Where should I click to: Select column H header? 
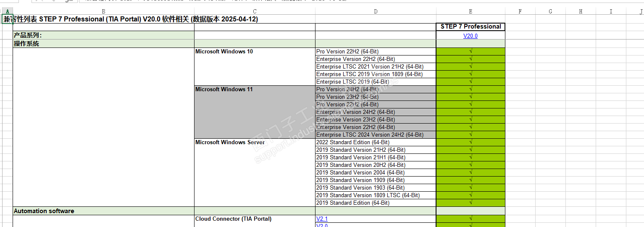point(581,11)
